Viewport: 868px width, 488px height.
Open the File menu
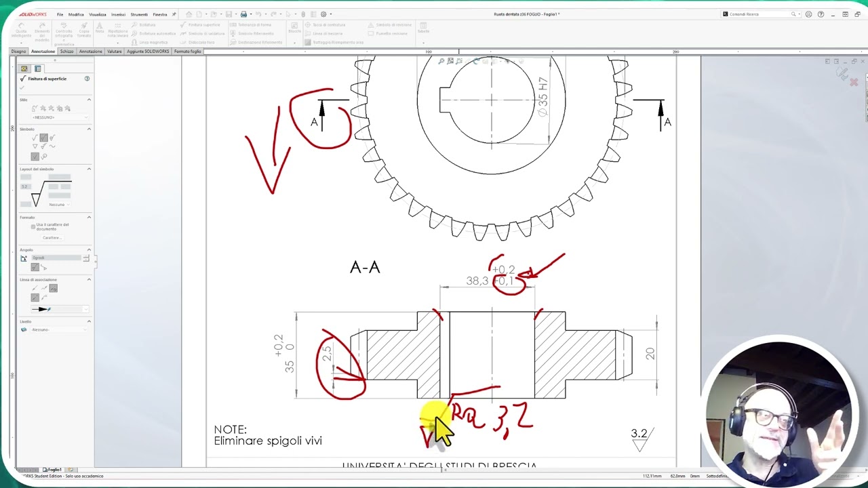[x=60, y=14]
